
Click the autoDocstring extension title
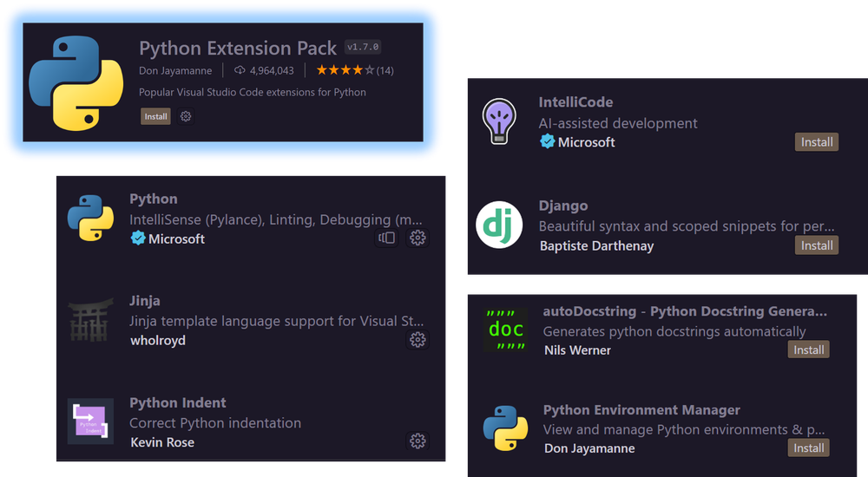[685, 311]
